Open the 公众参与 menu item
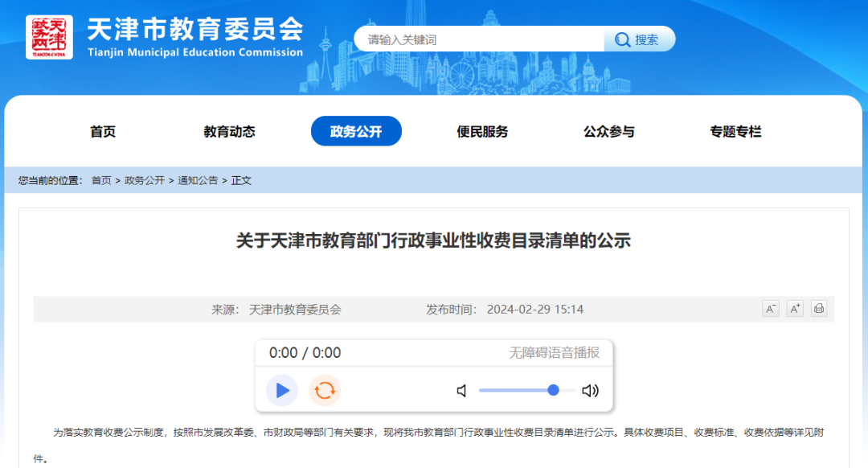This screenshot has height=468, width=868. pos(608,131)
